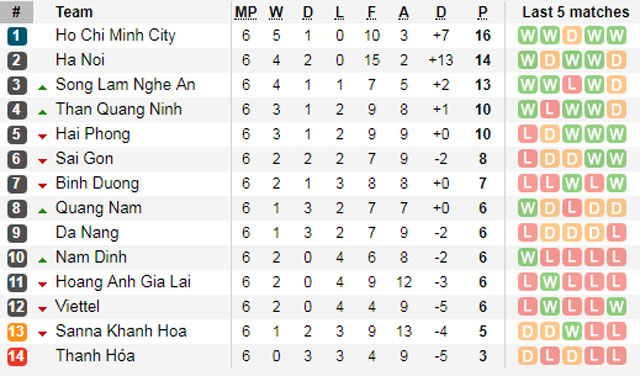The image size is (640, 376).
Task: Click green up arrow beside Song Lam Nghe An
Action: click(42, 87)
